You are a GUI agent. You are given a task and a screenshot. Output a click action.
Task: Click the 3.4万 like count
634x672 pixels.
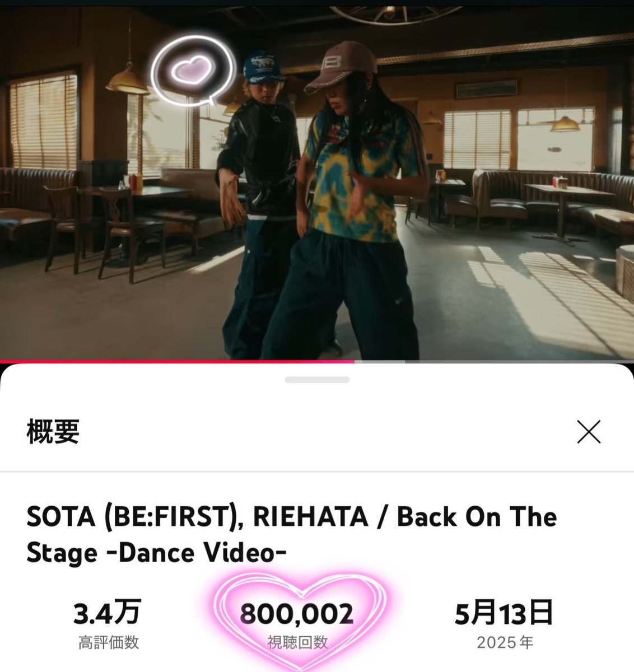pyautogui.click(x=108, y=613)
